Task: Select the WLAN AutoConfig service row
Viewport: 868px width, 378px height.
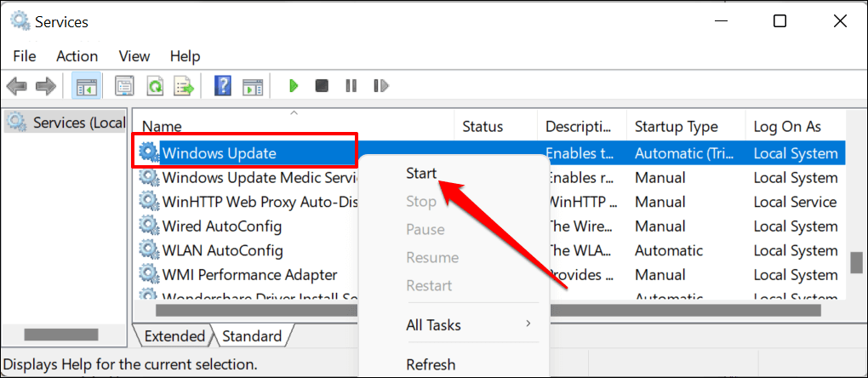Action: point(221,251)
